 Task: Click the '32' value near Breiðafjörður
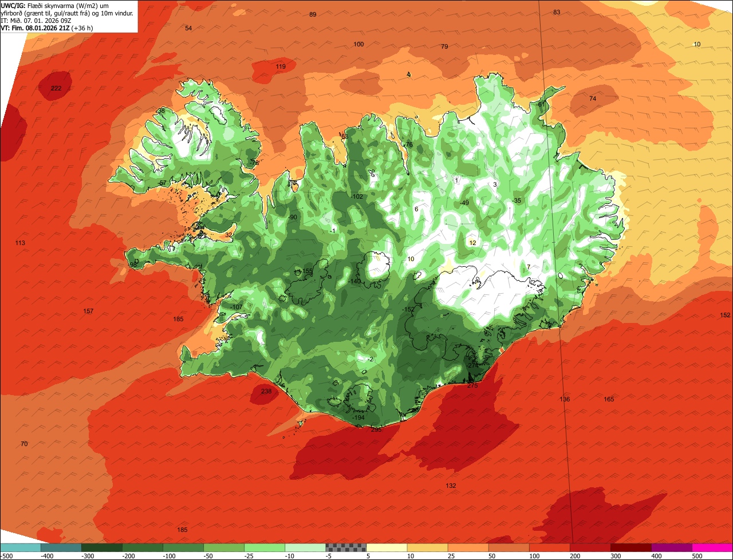(x=228, y=235)
